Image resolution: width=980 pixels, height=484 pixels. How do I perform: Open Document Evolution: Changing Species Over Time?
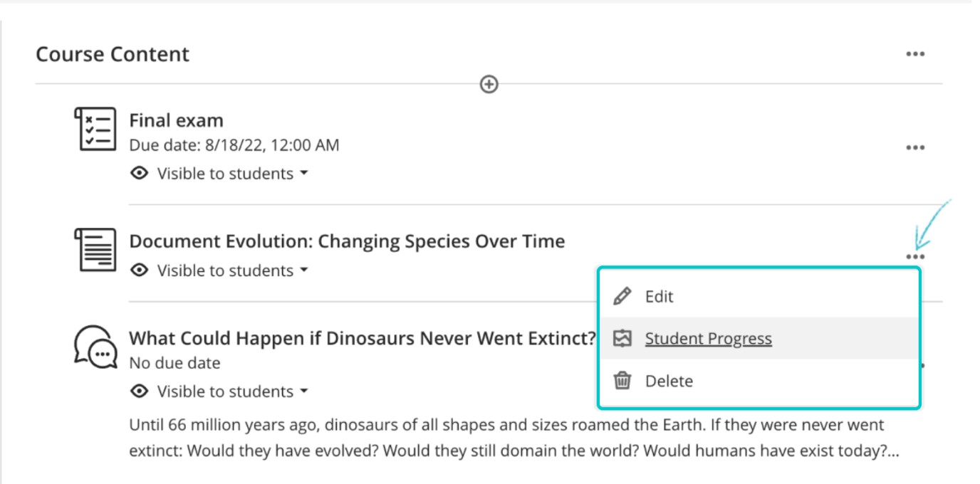pos(347,241)
